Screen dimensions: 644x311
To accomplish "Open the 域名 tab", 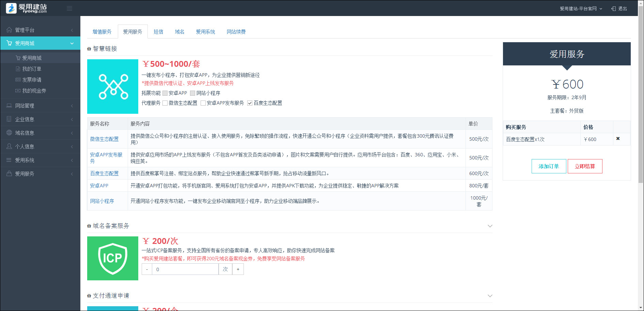I will tap(179, 32).
